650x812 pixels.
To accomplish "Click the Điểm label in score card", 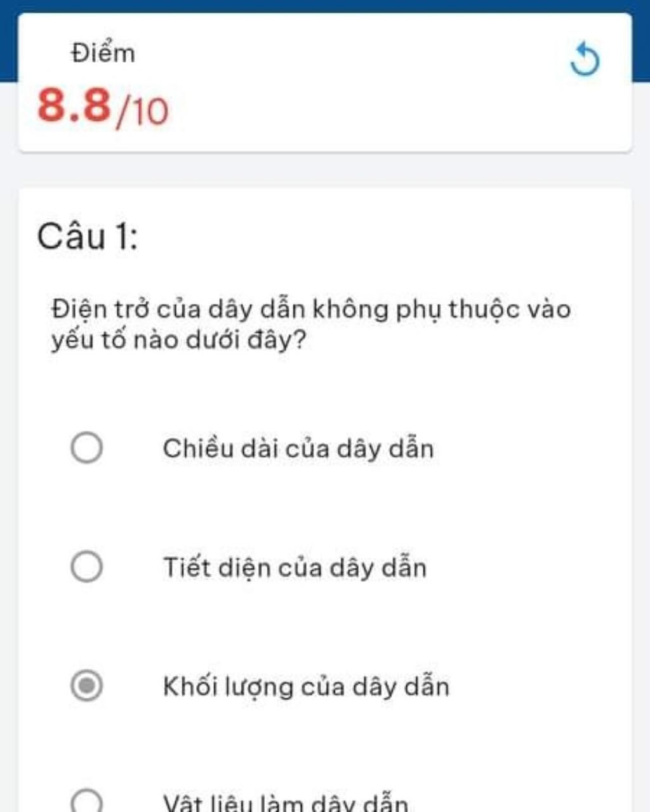I will tap(103, 52).
